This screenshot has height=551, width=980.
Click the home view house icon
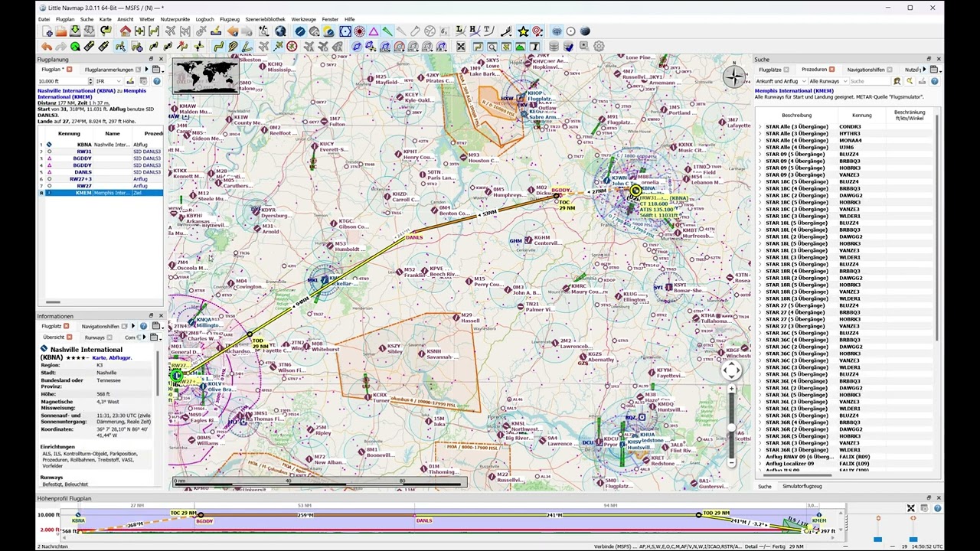pos(125,31)
